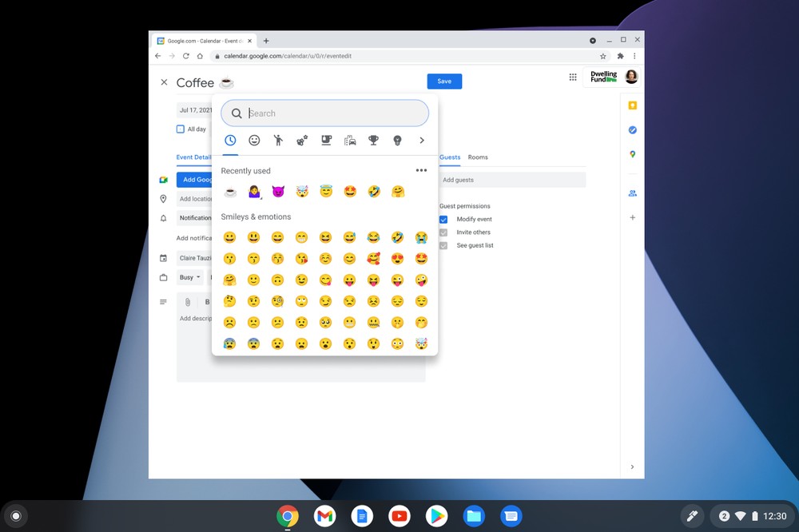The image size is (799, 532).
Task: Open the Objects lightbulb emoji category
Action: pyautogui.click(x=397, y=141)
